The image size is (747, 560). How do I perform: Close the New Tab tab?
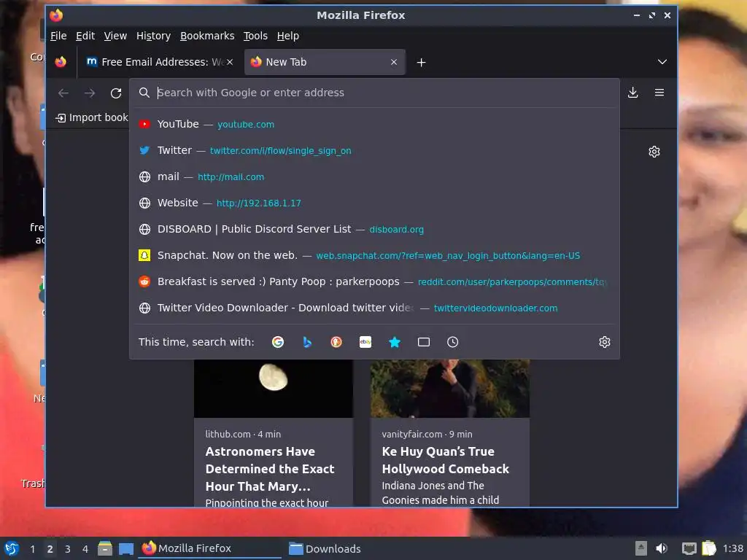(x=393, y=62)
